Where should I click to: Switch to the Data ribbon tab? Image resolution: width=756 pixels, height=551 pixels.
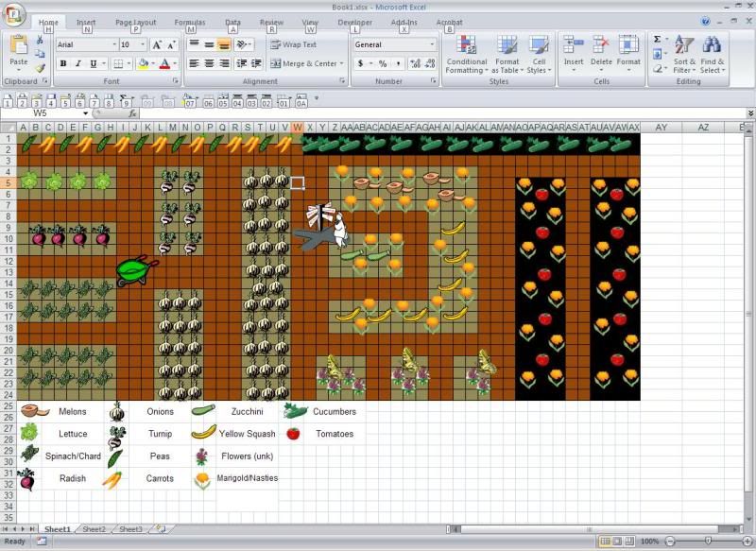click(x=232, y=22)
